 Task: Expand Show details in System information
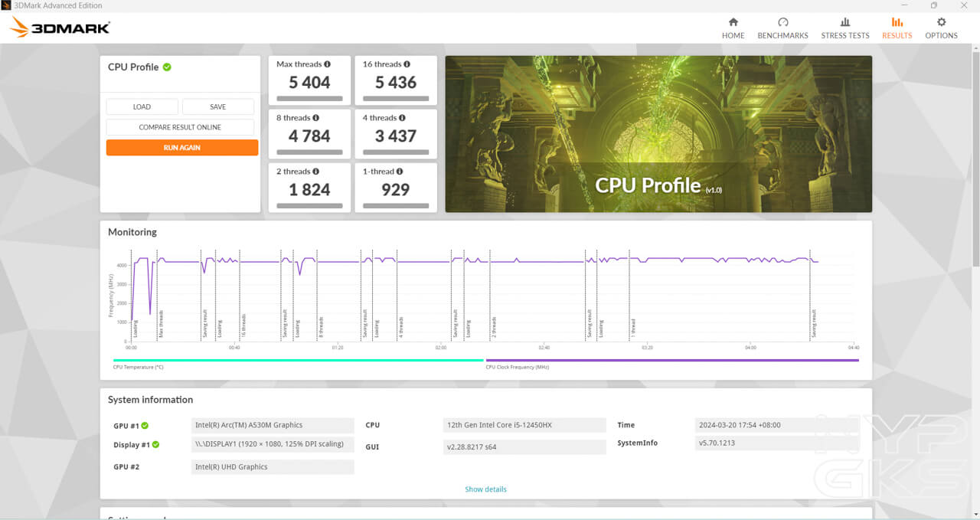click(485, 489)
